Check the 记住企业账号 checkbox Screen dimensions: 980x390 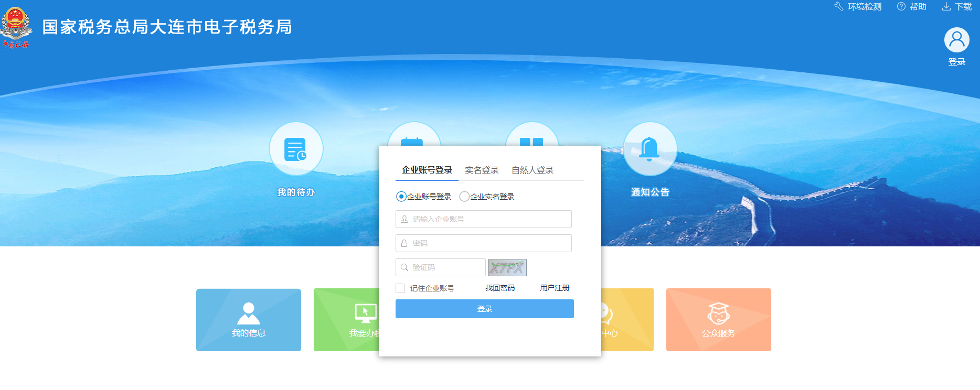click(x=400, y=288)
